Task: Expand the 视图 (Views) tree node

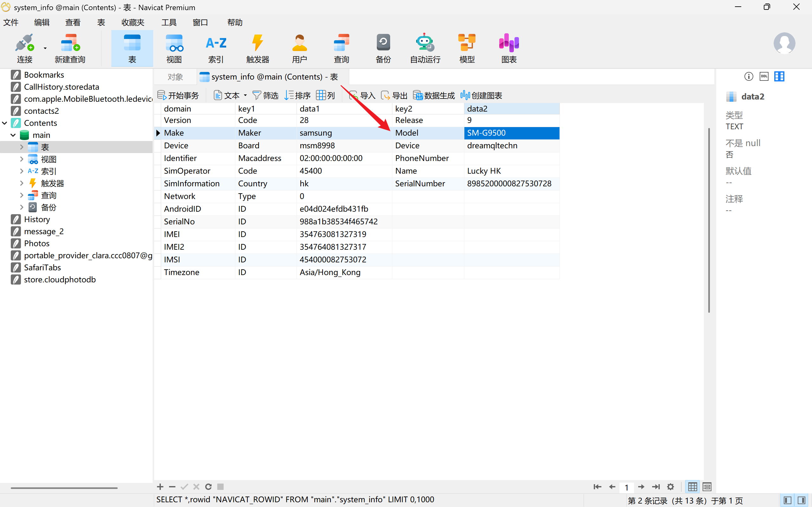Action: pos(22,159)
